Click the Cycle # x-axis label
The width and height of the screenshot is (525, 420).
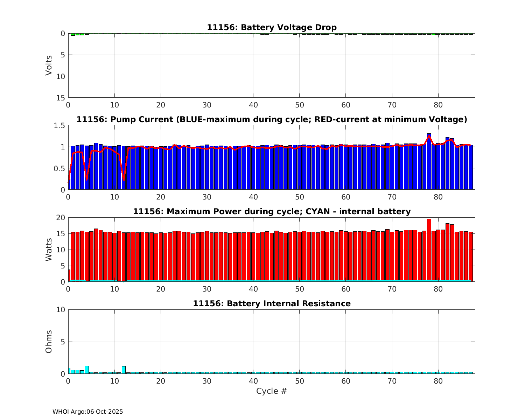point(272,391)
